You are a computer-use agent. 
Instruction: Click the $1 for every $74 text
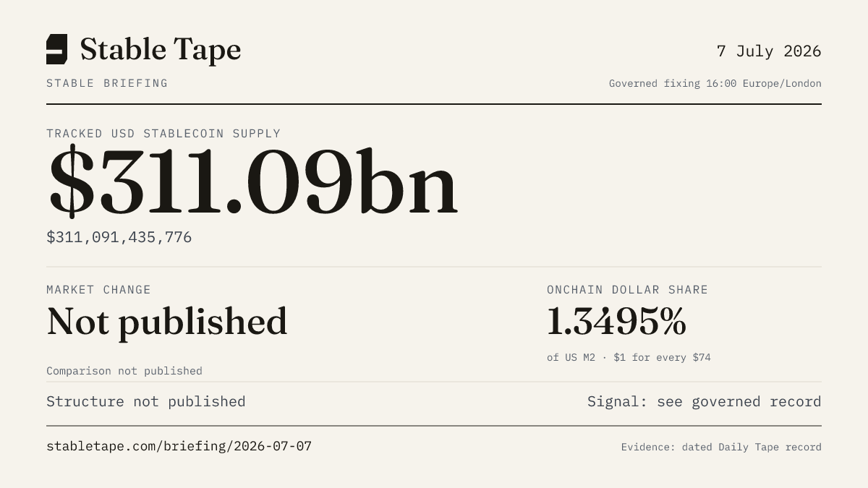click(662, 357)
